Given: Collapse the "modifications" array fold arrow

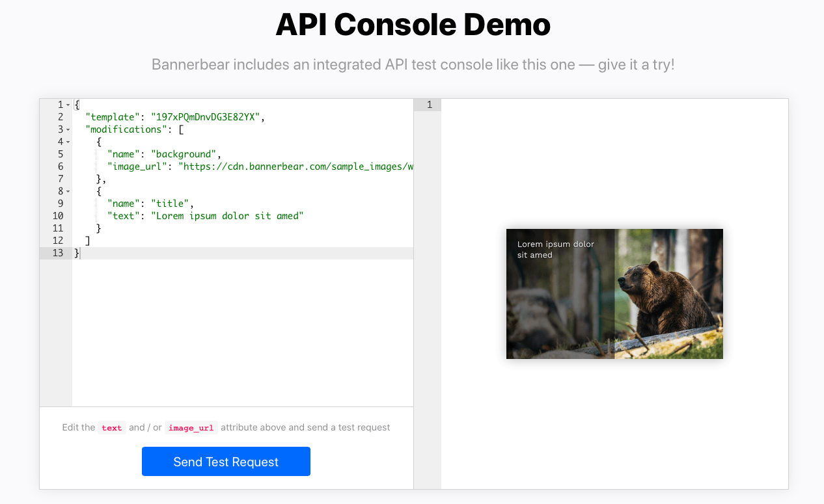Looking at the screenshot, I should pyautogui.click(x=68, y=129).
